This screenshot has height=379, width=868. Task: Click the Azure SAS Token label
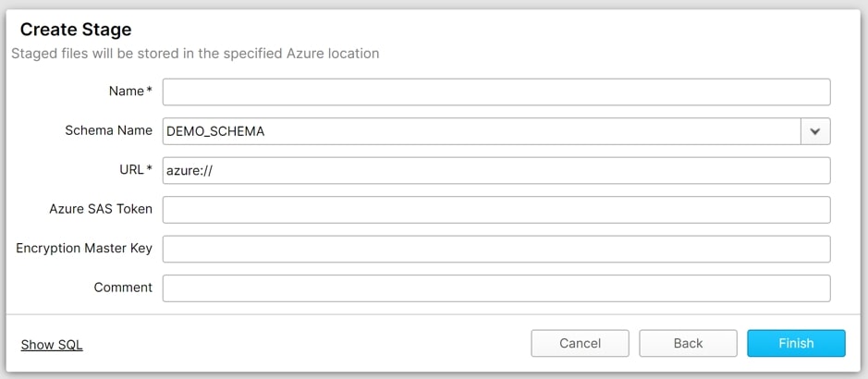click(x=101, y=209)
